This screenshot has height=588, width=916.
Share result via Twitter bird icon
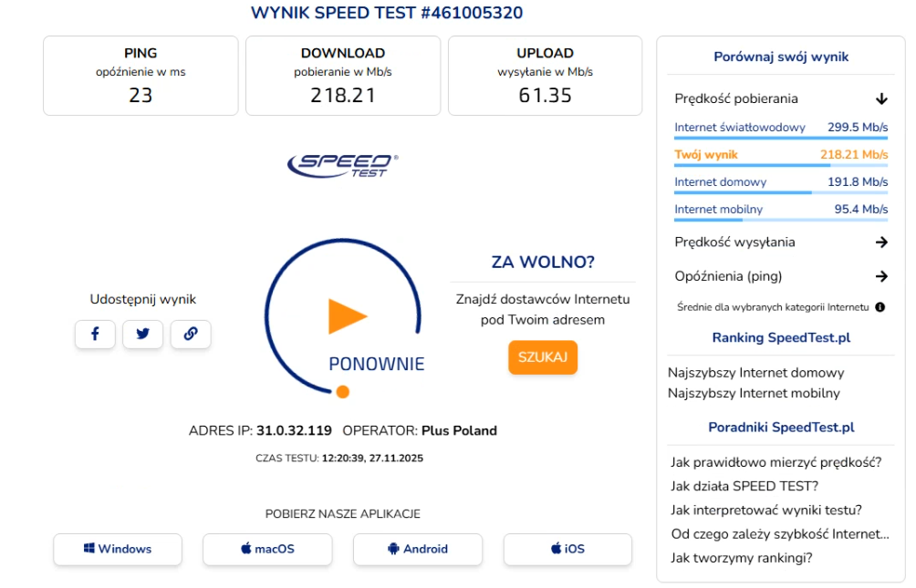coord(142,334)
